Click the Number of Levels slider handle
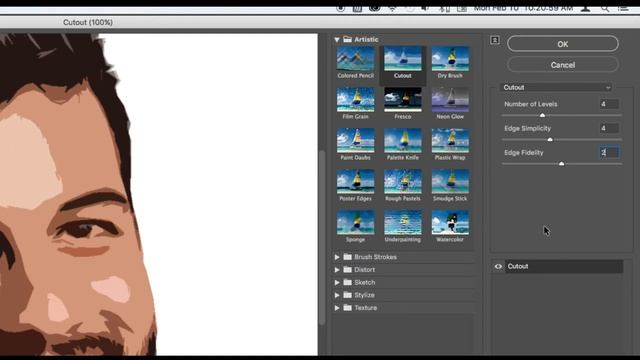Viewport: 640px width, 360px height. 542,116
